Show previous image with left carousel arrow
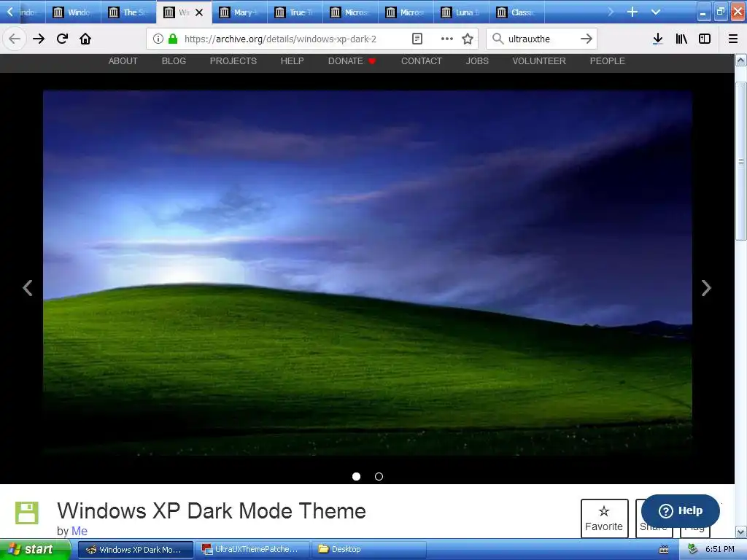The image size is (747, 560). tap(28, 287)
